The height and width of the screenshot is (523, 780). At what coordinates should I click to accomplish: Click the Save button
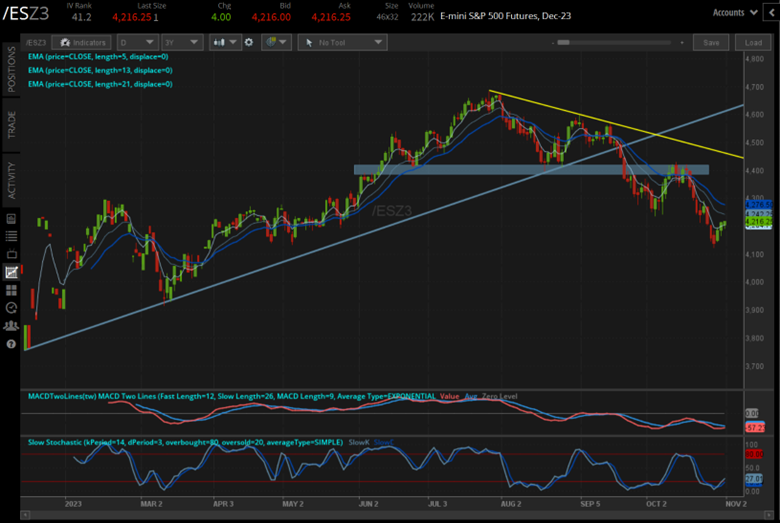pyautogui.click(x=712, y=43)
